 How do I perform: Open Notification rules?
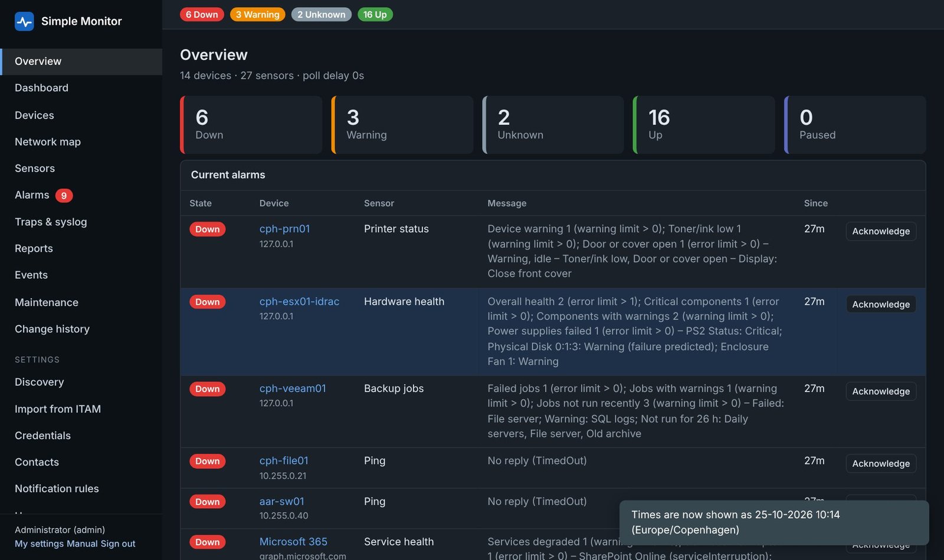(x=81, y=489)
